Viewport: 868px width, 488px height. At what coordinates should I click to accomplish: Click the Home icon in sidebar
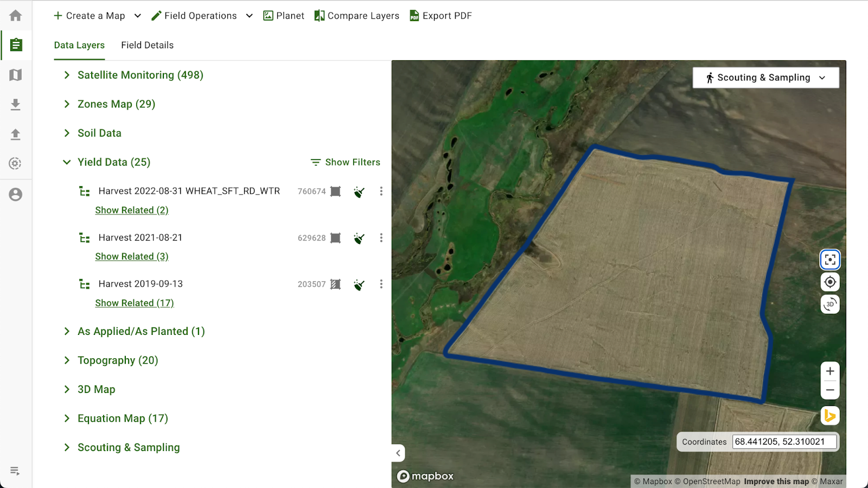tap(16, 16)
